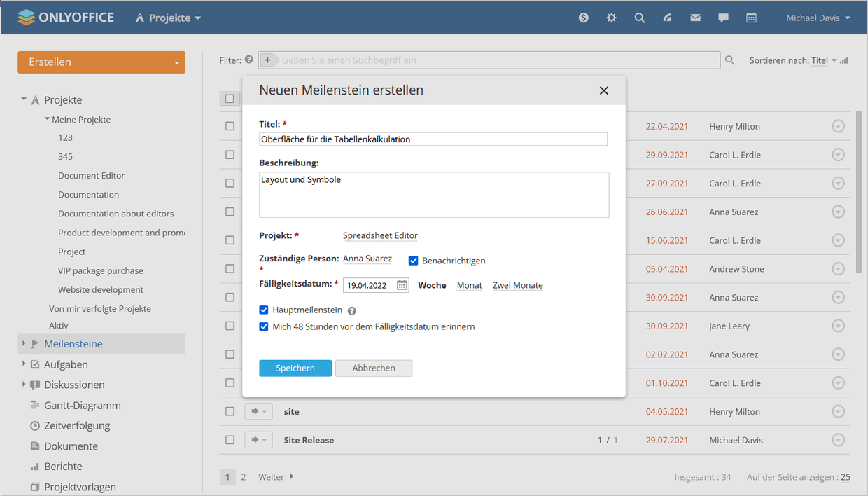Open actions circle for Jane Leary row

point(838,326)
